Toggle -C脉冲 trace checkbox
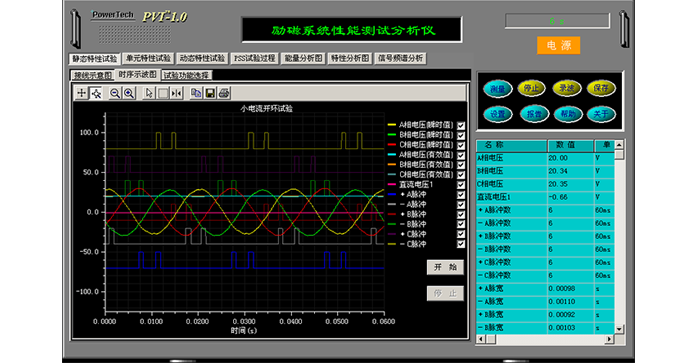This screenshot has width=700, height=363. click(461, 244)
